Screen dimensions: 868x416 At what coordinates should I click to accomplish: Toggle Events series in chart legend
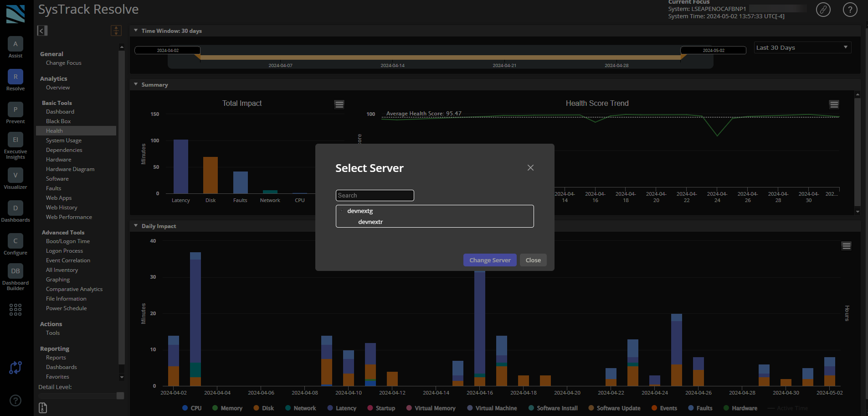click(x=664, y=408)
